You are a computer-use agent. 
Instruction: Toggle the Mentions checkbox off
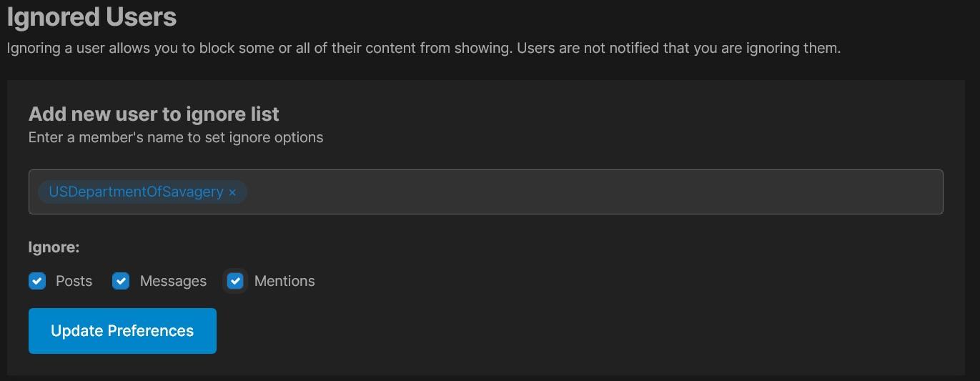click(x=235, y=281)
